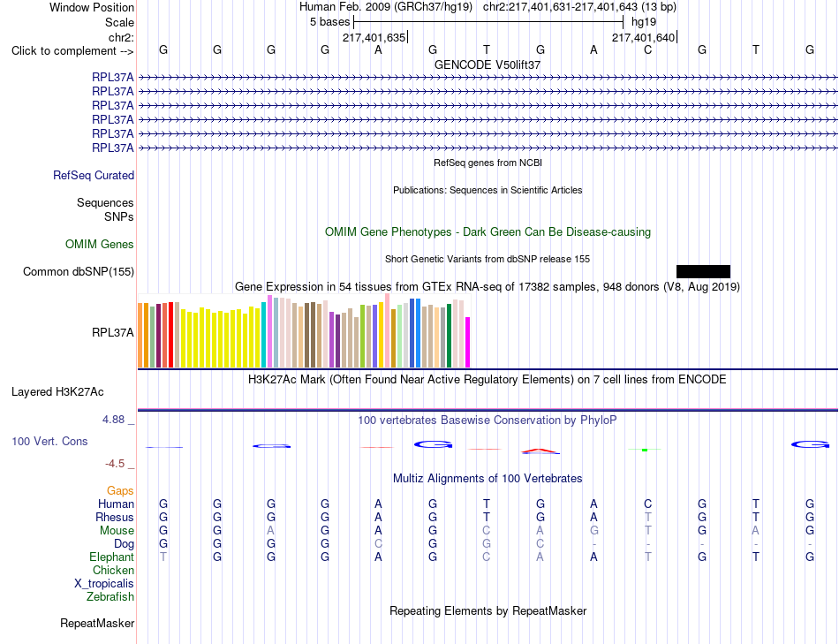Click the Common dbSNP(155) track label
This screenshot has height=644, width=839.
click(79, 272)
